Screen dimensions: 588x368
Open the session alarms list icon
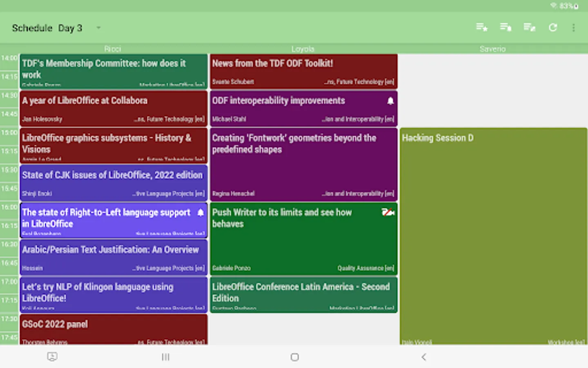point(506,27)
